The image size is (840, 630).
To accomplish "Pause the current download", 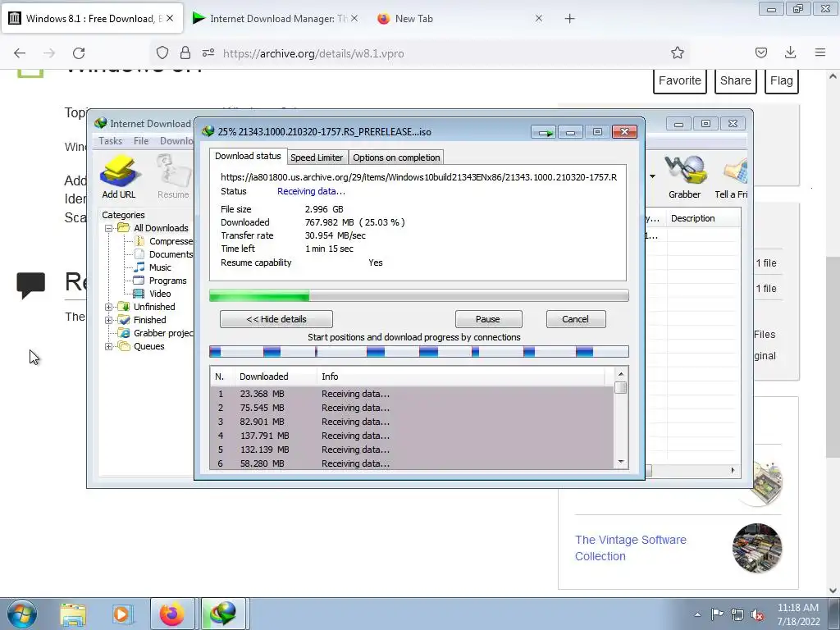I will [488, 319].
